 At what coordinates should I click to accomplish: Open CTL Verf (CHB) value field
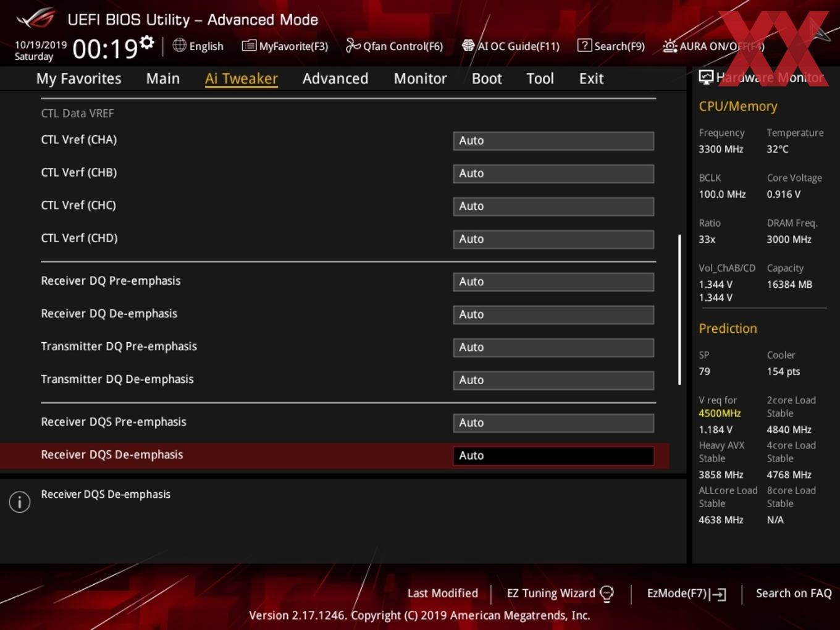pyautogui.click(x=553, y=174)
